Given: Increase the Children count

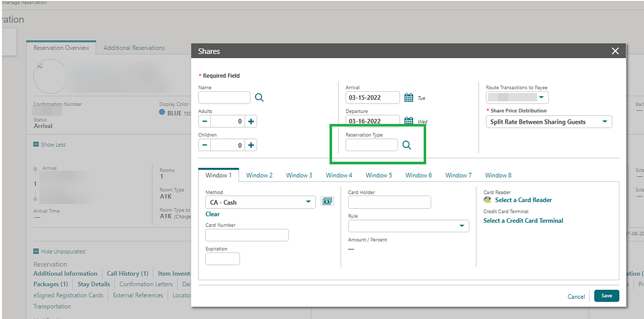Looking at the screenshot, I should click(x=251, y=145).
